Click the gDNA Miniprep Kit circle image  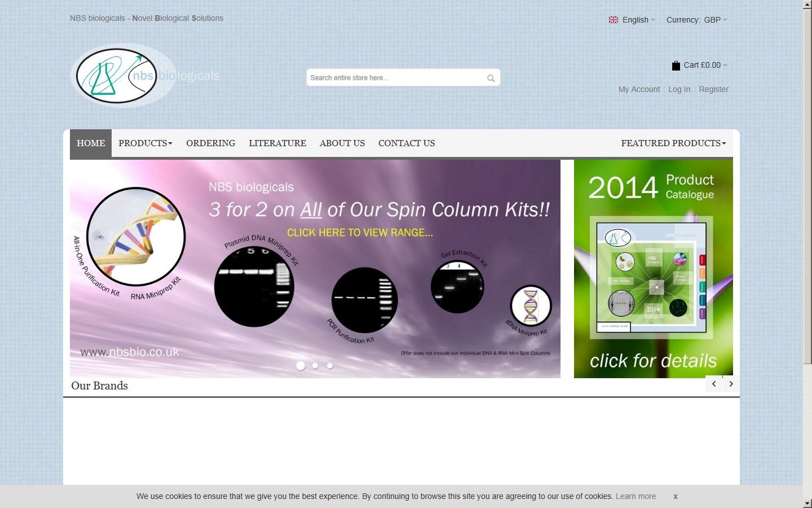pyautogui.click(x=530, y=306)
